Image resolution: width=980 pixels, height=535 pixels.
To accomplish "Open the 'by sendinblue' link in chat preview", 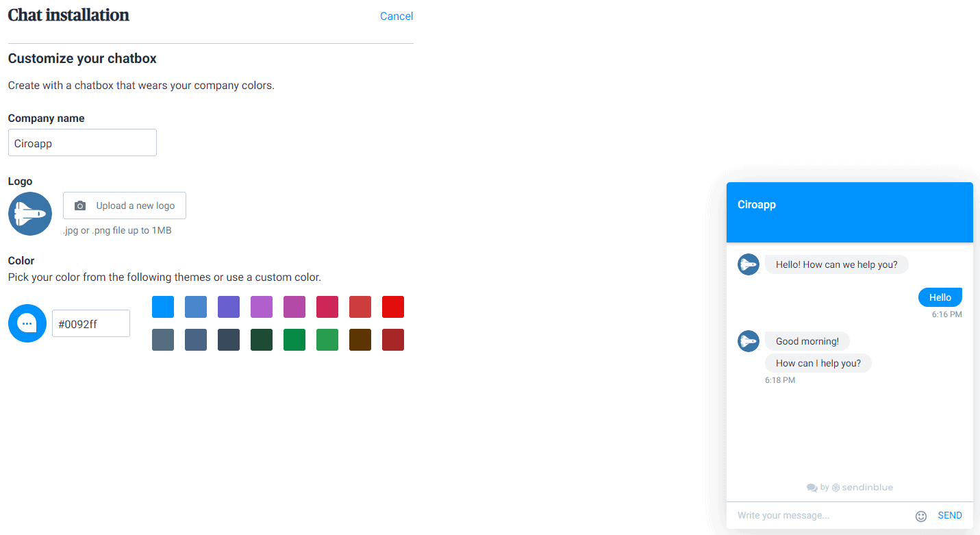I will coord(850,488).
